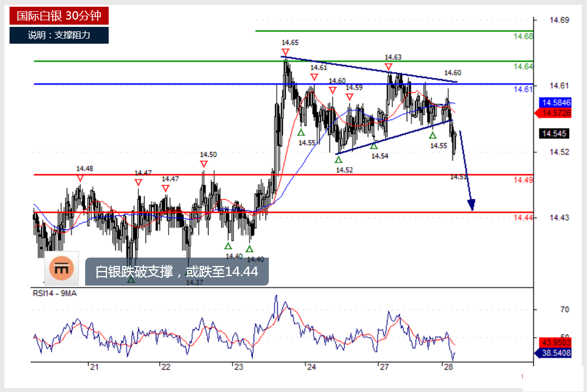This screenshot has width=587, height=392.
Task: Click the RSI14 - 9MA indicator label
Action: click(x=55, y=293)
